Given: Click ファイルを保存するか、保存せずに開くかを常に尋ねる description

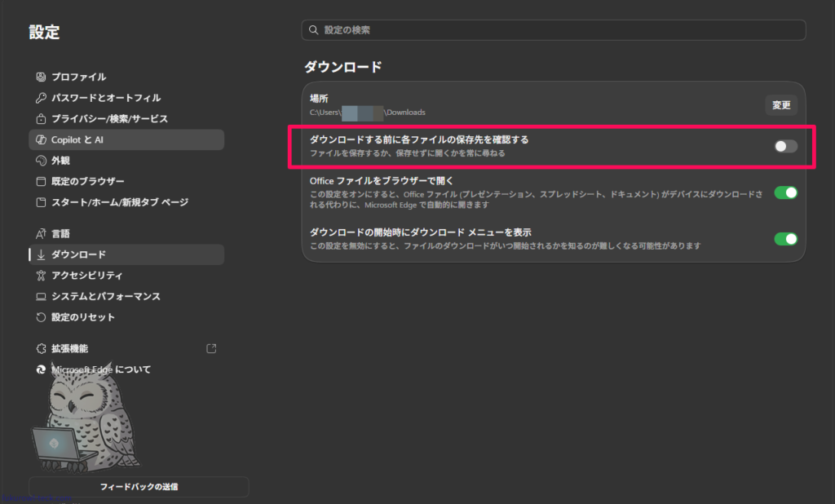Looking at the screenshot, I should click(408, 153).
